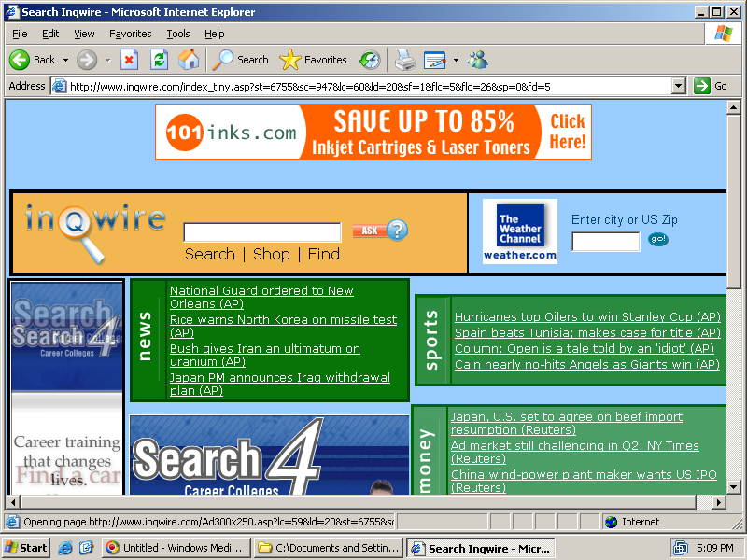Click the weather go! button
This screenshot has height=560, width=747.
(658, 239)
